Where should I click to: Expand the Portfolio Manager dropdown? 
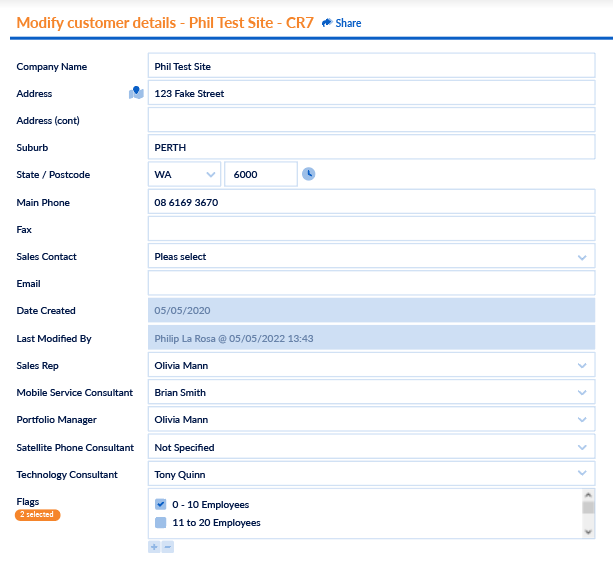(371, 419)
